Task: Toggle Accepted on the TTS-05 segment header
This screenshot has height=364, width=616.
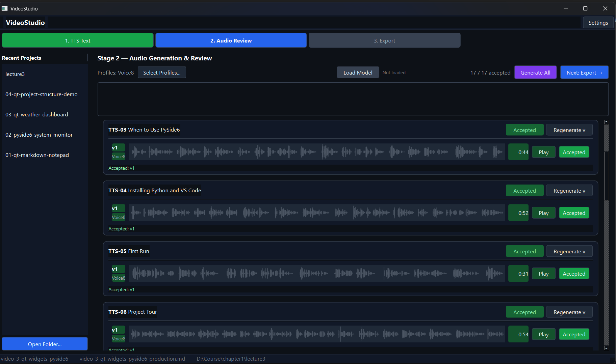Action: coord(524,251)
